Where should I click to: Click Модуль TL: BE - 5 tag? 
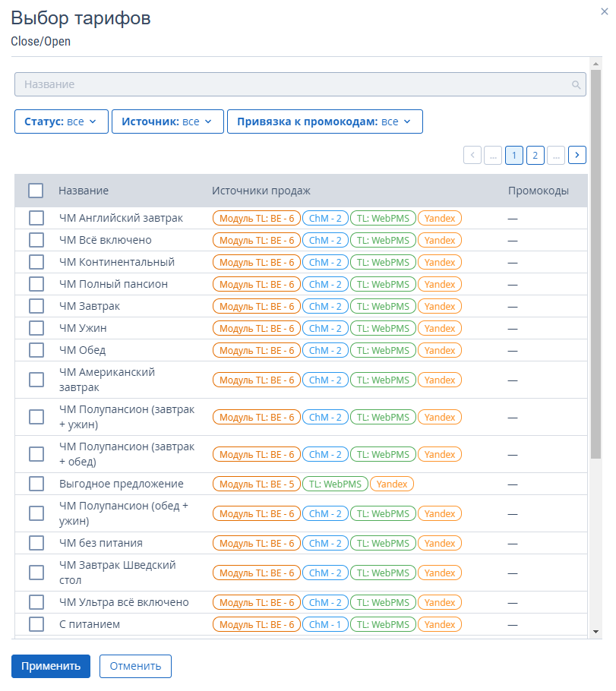257,484
